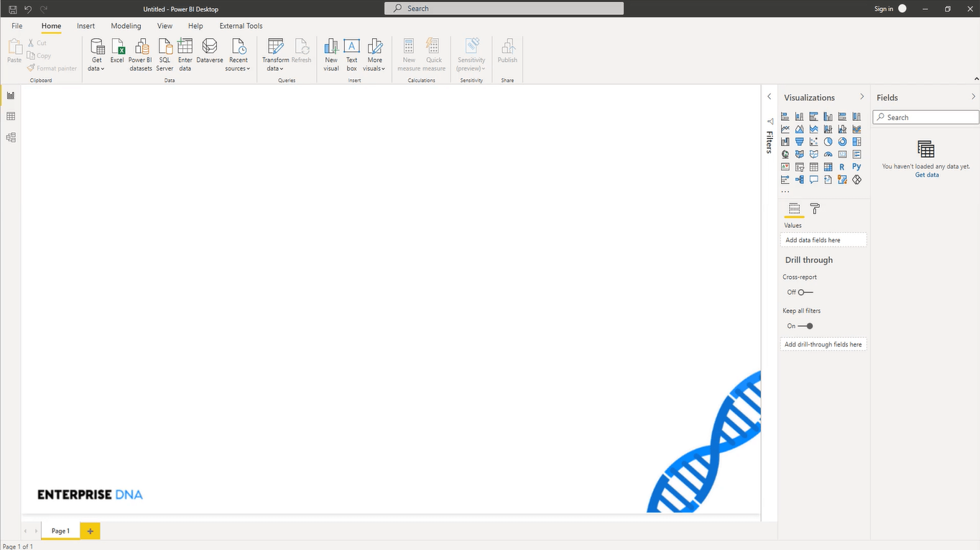The width and height of the screenshot is (980, 550).
Task: Pick the Treemap visualization
Action: click(x=856, y=142)
